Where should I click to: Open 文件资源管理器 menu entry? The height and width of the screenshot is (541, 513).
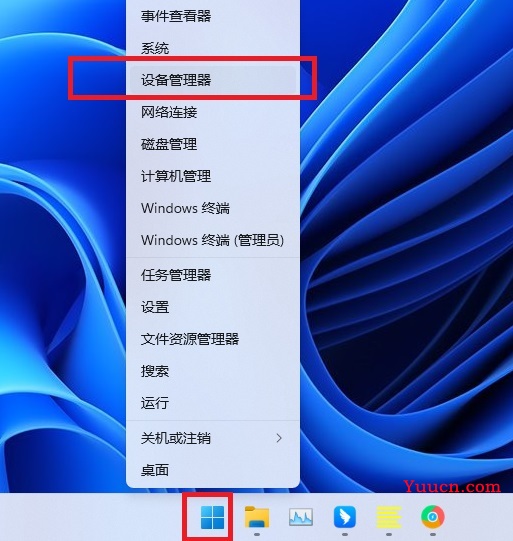[213, 339]
